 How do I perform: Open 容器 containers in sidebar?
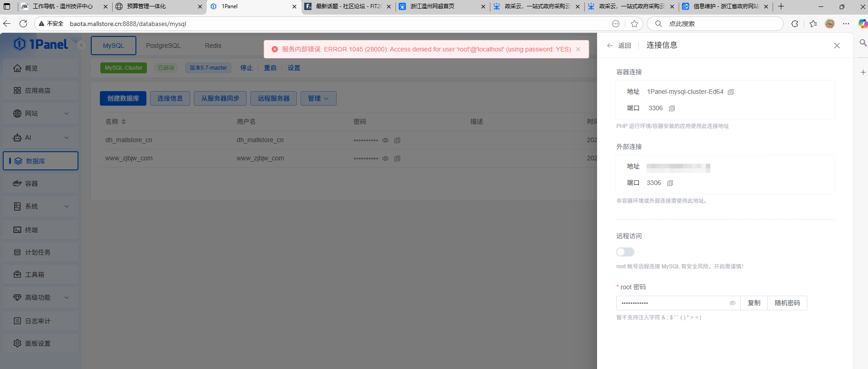41,184
